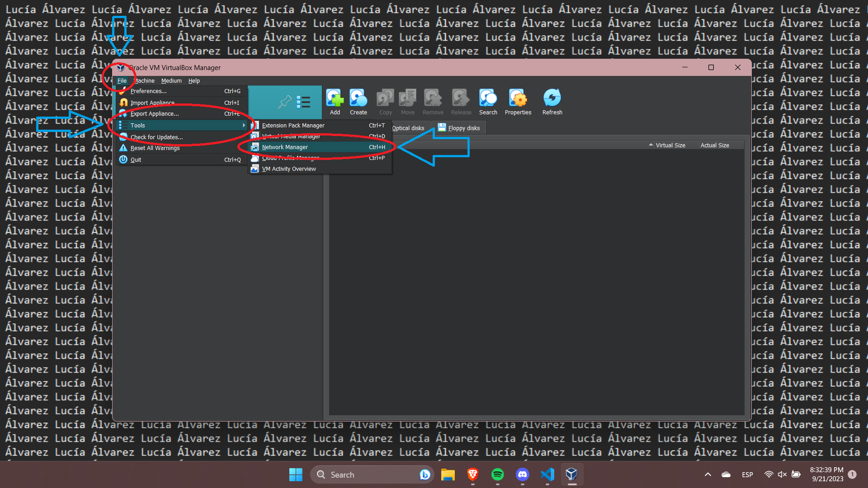Click the Create disk toolbar icon
Viewport: 868px width, 488px height.
point(358,102)
